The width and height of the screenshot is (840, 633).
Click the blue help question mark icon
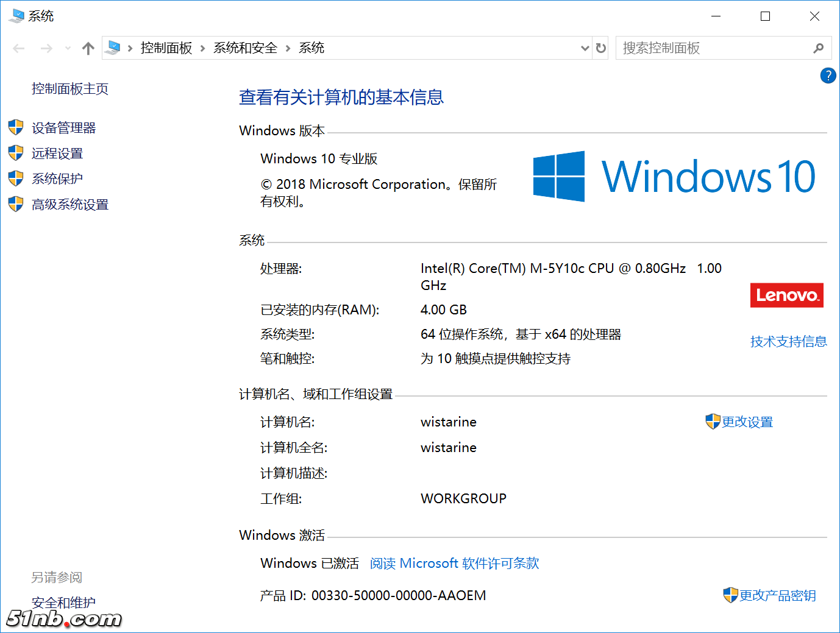pyautogui.click(x=828, y=76)
